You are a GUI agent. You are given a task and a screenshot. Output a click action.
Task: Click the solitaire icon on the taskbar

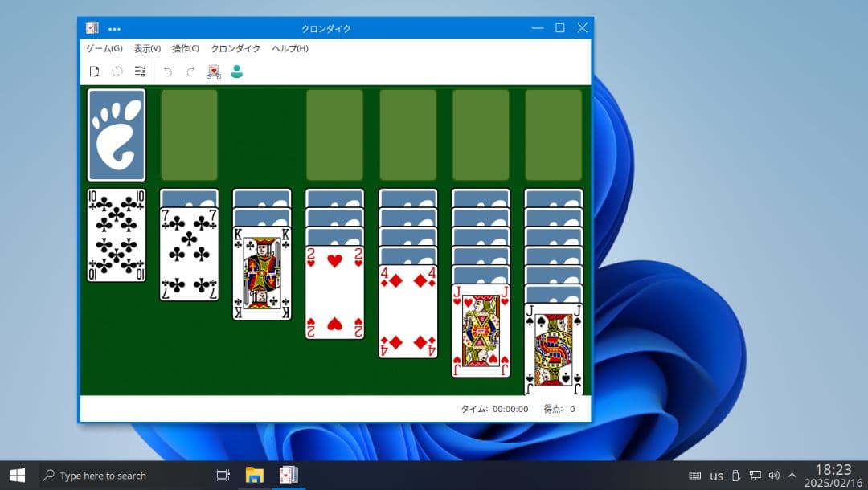(x=288, y=475)
